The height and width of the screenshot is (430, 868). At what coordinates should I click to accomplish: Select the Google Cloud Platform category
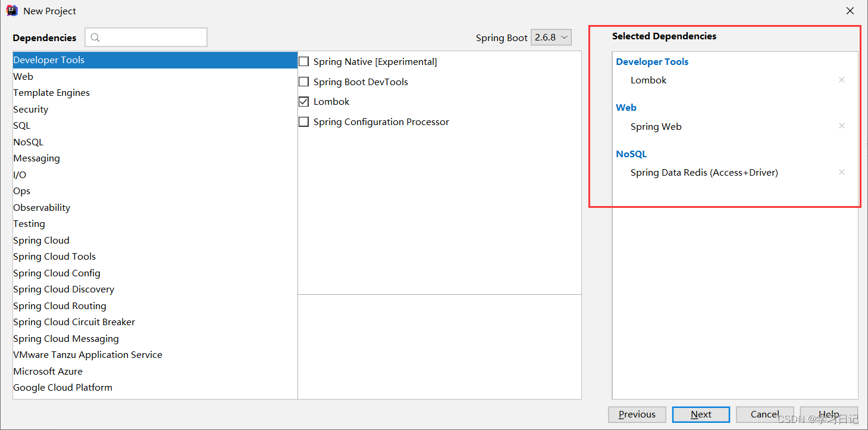[155, 388]
